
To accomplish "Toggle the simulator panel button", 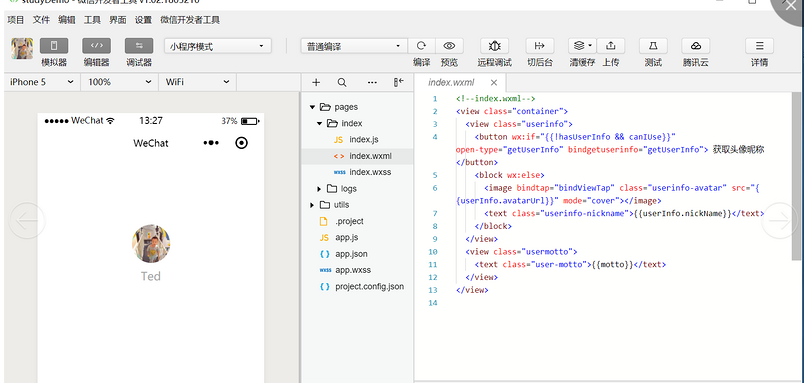I will point(54,46).
